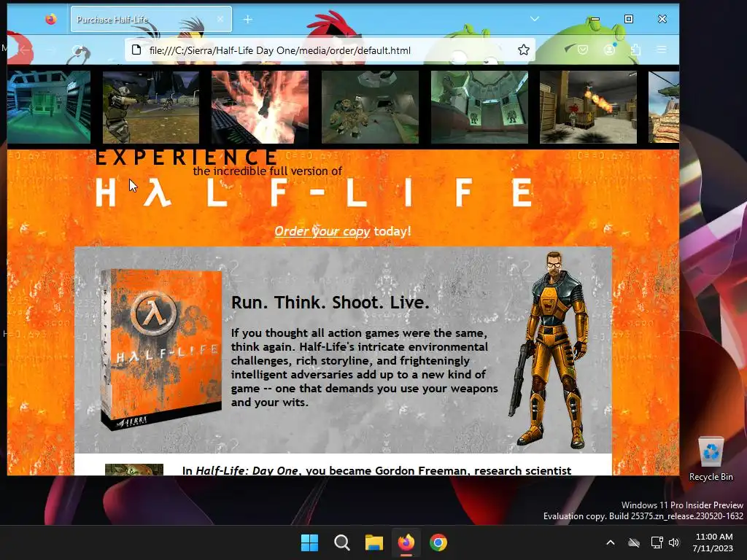The height and width of the screenshot is (560, 747).
Task: Open Firefox View from the Firefox logo icon
Action: click(x=51, y=19)
